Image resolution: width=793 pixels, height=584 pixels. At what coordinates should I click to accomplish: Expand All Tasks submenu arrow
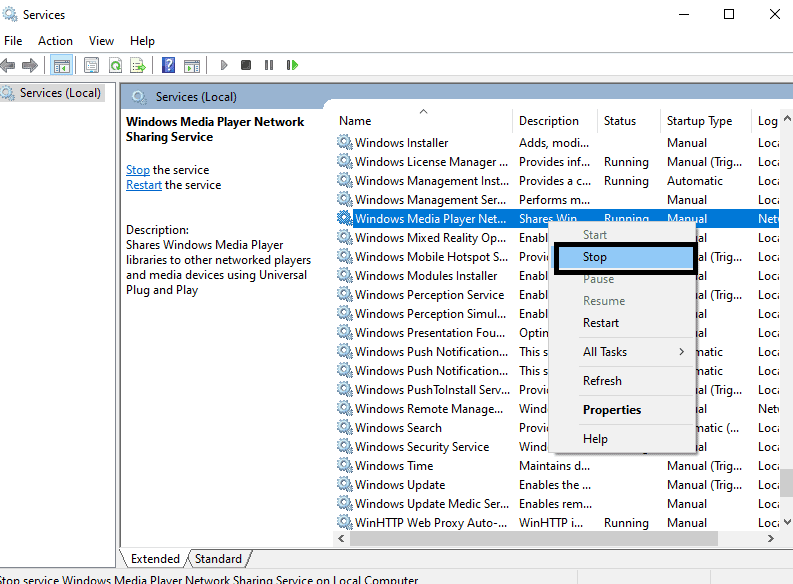click(x=682, y=351)
